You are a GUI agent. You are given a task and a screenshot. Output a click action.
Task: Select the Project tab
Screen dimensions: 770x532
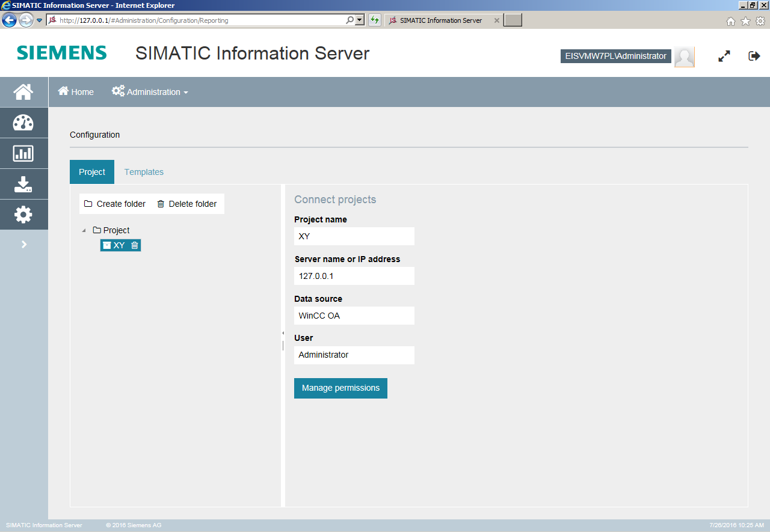(92, 172)
